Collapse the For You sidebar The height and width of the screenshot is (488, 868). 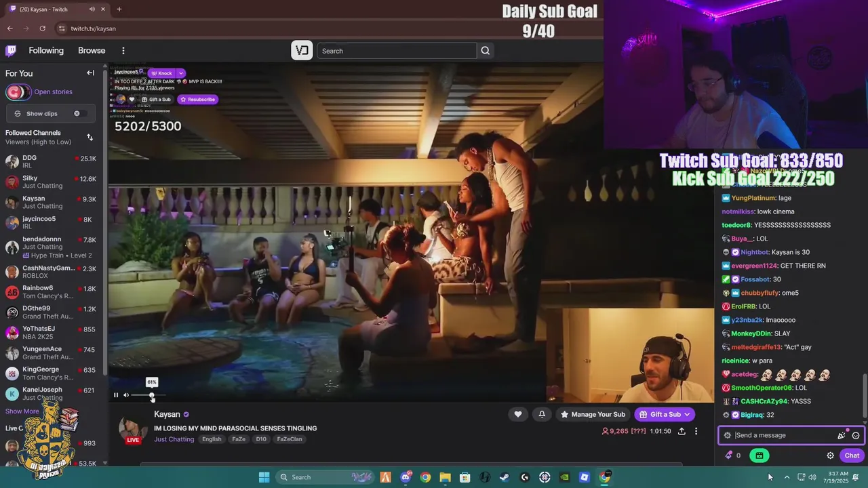click(x=90, y=73)
